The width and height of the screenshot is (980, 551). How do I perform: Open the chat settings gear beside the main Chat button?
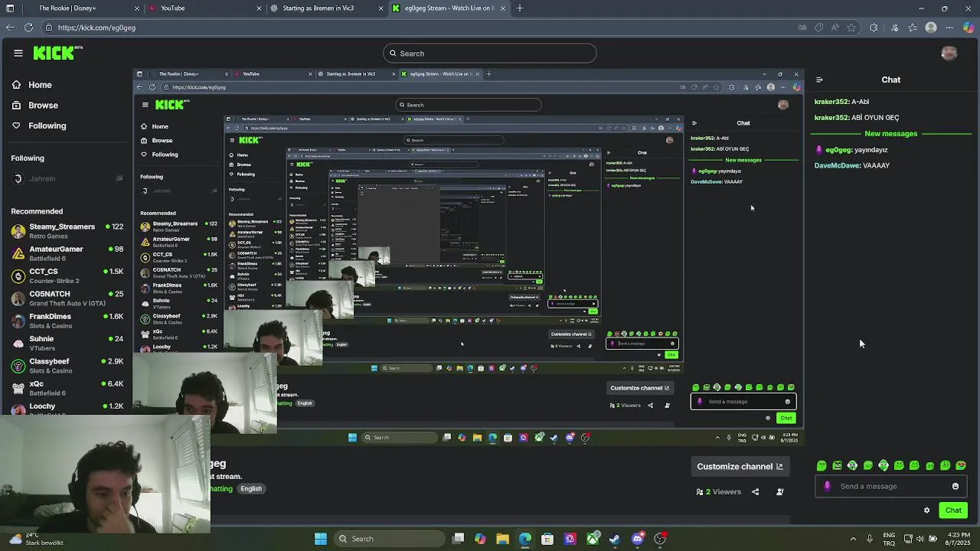[926, 510]
